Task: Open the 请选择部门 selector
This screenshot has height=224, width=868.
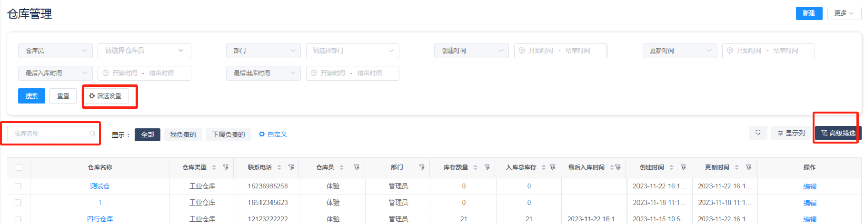Action: [352, 50]
